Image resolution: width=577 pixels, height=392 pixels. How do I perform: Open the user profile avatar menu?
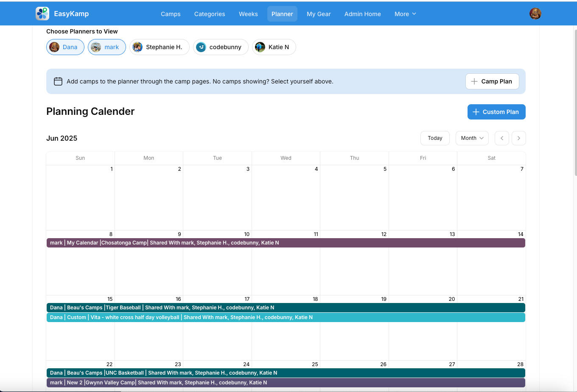535,14
